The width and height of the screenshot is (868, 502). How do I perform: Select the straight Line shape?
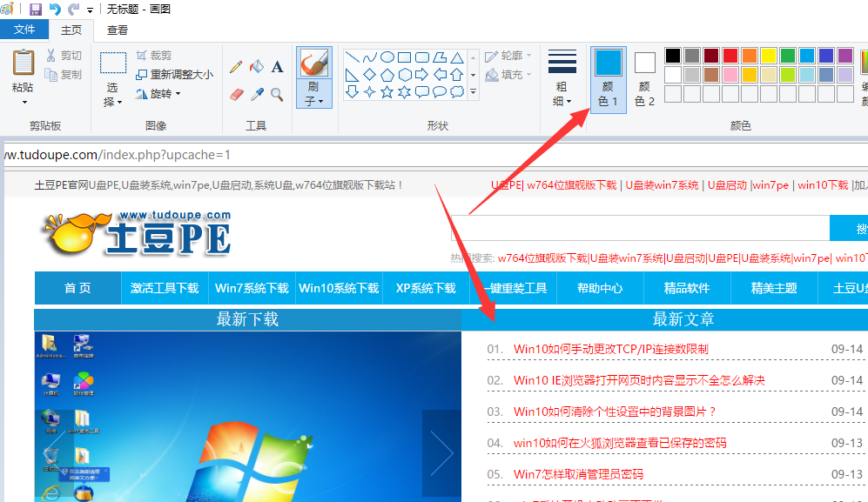pos(352,57)
